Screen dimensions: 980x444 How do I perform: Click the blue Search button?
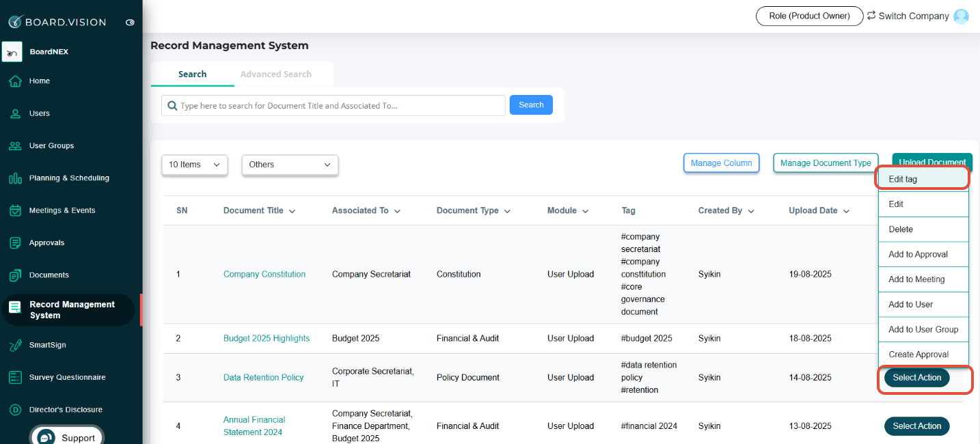point(531,105)
